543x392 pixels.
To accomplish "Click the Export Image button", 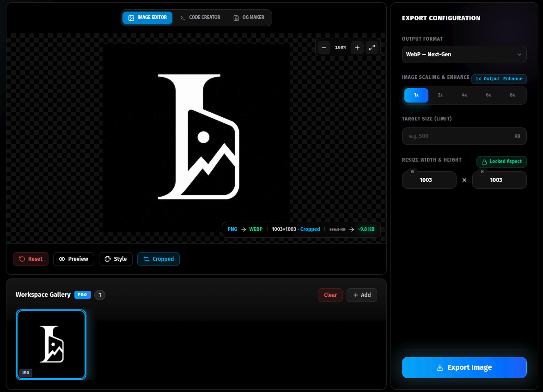I will coord(464,368).
